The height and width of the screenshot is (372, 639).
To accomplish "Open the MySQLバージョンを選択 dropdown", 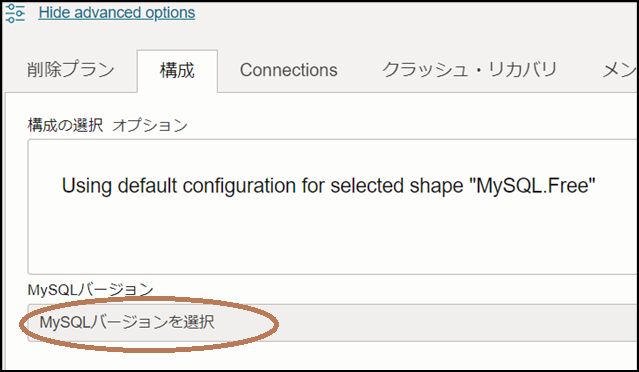I will pyautogui.click(x=332, y=323).
